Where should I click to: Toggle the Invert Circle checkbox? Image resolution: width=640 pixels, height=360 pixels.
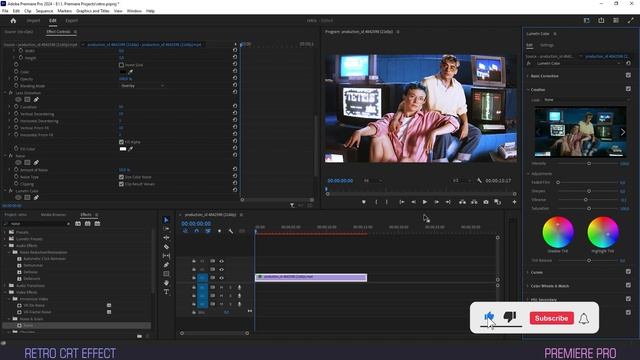[x=121, y=65]
